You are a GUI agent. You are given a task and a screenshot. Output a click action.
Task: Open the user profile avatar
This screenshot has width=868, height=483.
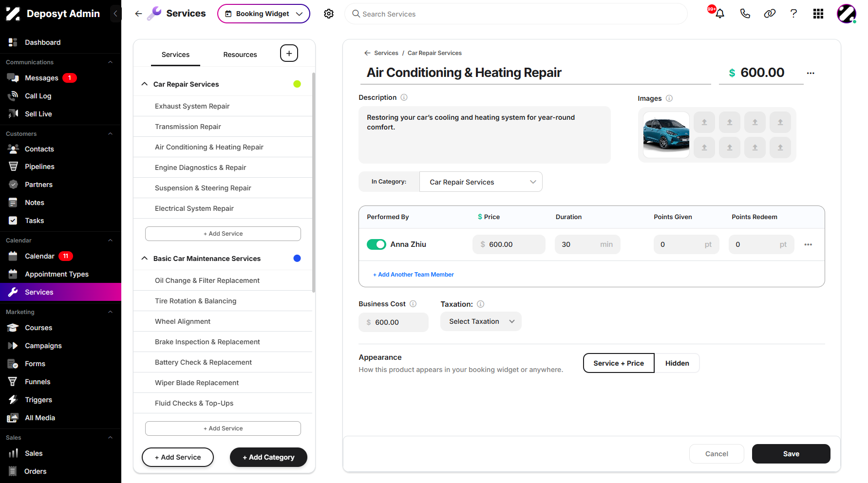tap(846, 14)
